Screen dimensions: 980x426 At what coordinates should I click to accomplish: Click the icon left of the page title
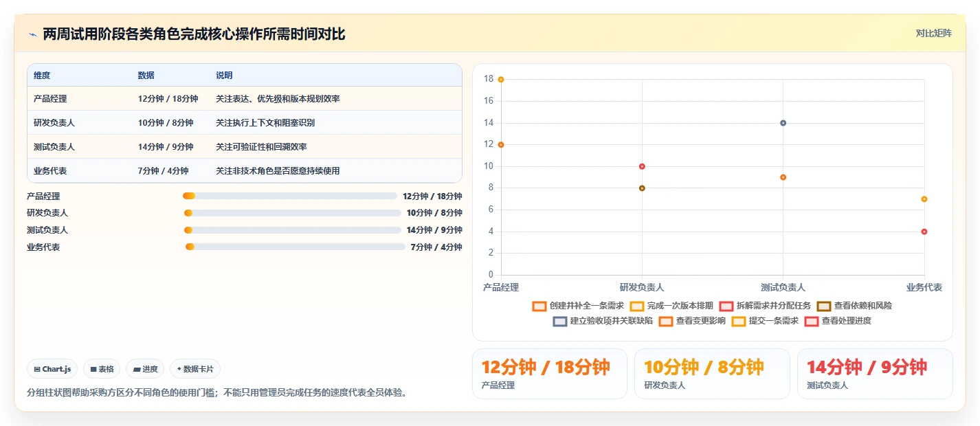pos(32,34)
